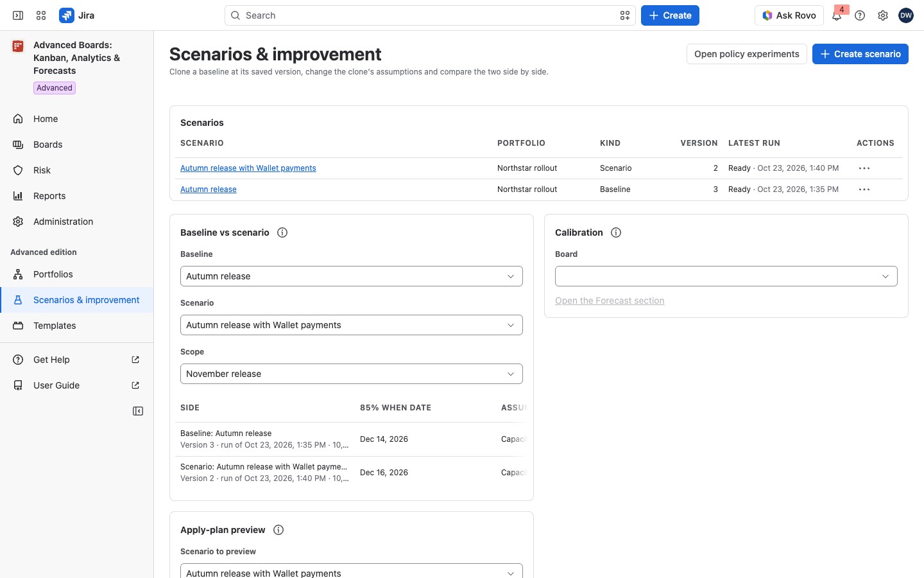Screen dimensions: 924x578
Task: Open the app switcher grid icon
Action: coord(41,15)
